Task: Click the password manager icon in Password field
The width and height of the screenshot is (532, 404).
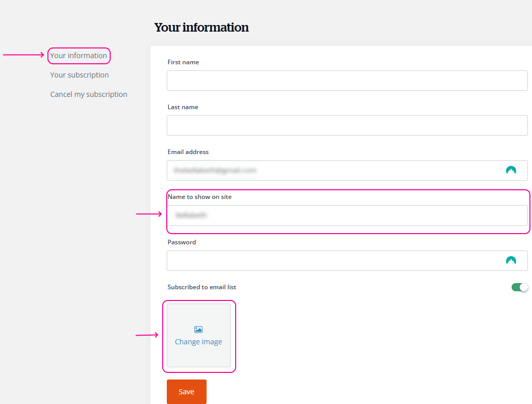Action: tap(511, 261)
